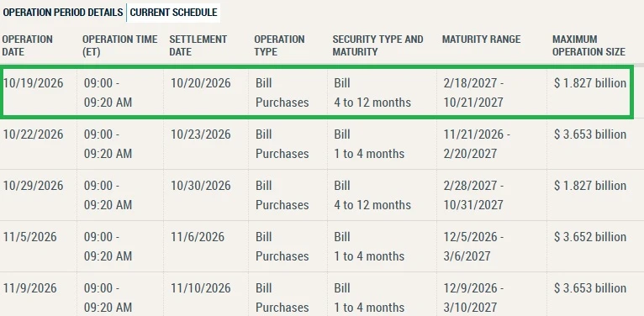Switch to Operation Period Details tab

[63, 13]
